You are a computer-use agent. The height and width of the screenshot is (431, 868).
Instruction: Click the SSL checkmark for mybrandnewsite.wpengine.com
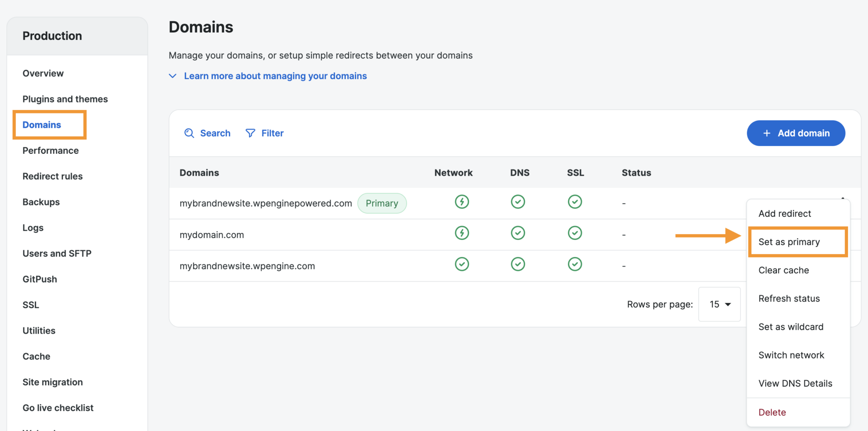tap(575, 264)
